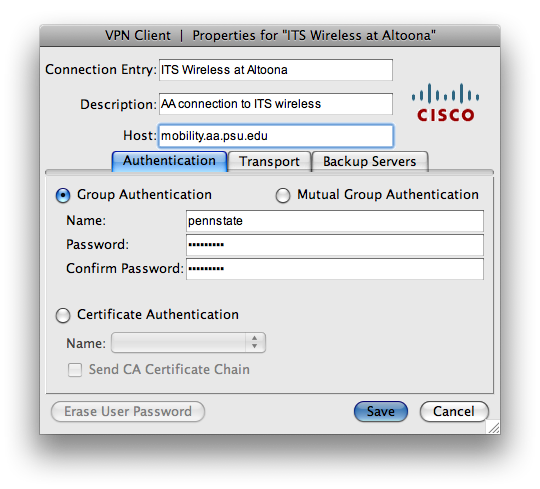Select Group Authentication radio button
Image resolution: width=540 pixels, height=489 pixels.
coord(63,196)
